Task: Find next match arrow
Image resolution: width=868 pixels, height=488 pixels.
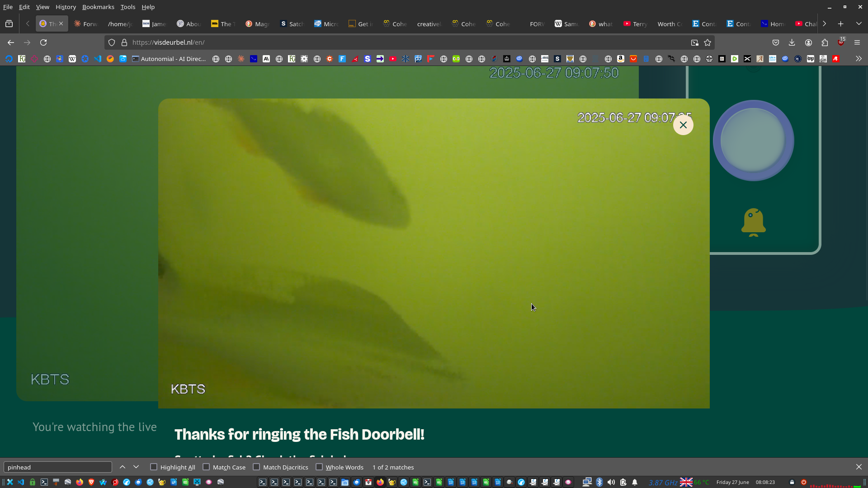Action: [x=136, y=467]
